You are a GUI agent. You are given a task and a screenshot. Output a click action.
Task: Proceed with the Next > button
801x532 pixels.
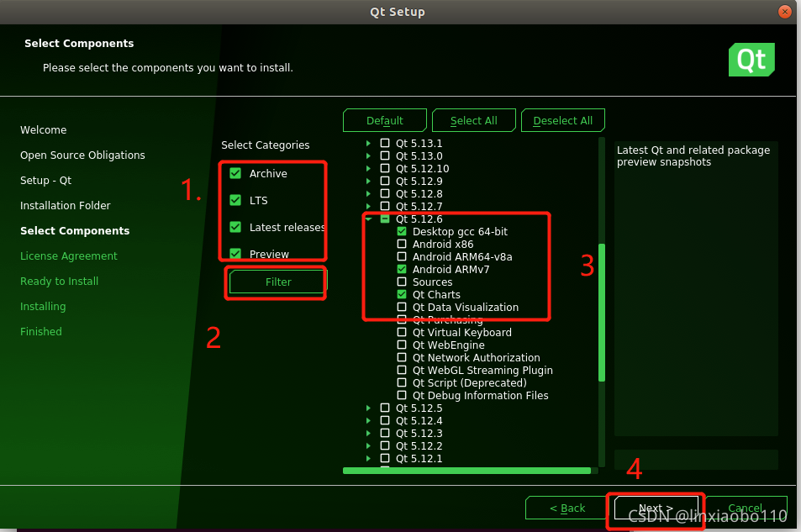pos(656,508)
